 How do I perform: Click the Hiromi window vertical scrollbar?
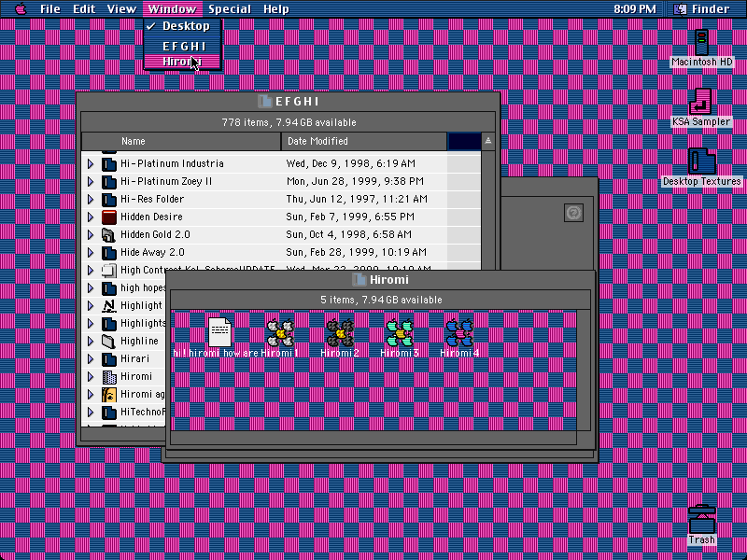point(584,371)
